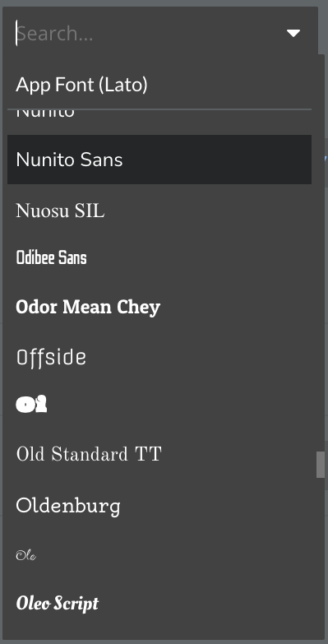Select the chunky Oi display font entry
The height and width of the screenshot is (644, 328).
pyautogui.click(x=159, y=405)
